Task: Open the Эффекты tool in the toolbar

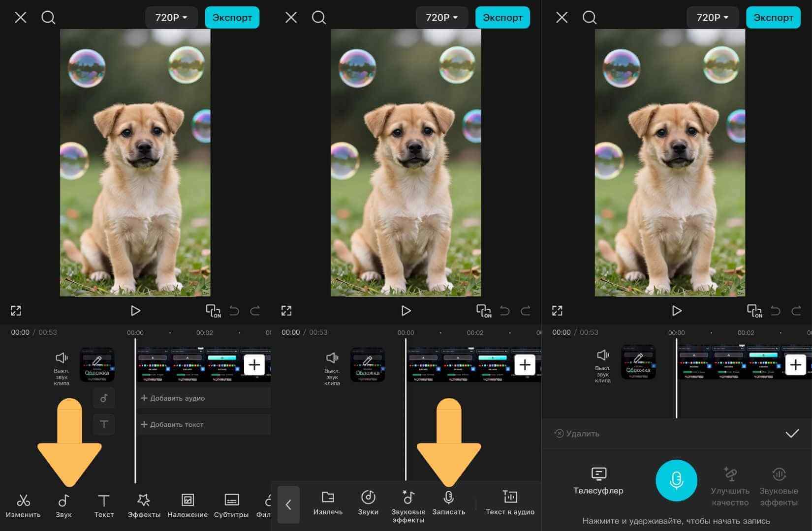Action: point(144,505)
